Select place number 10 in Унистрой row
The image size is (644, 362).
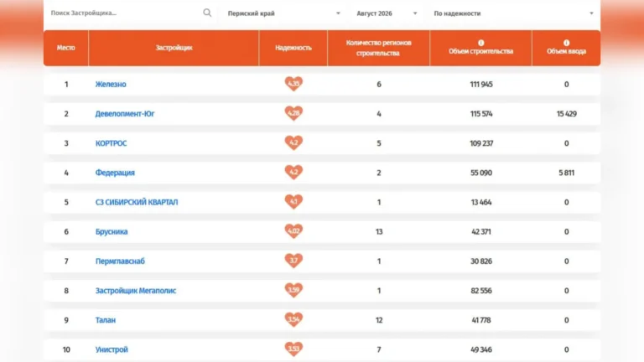click(66, 349)
